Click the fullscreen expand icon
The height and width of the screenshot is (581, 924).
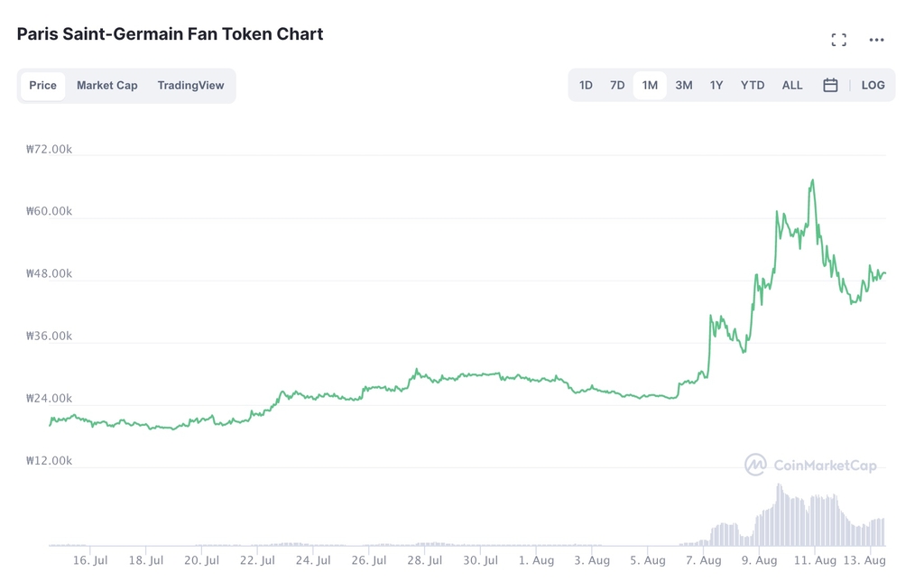pyautogui.click(x=839, y=40)
